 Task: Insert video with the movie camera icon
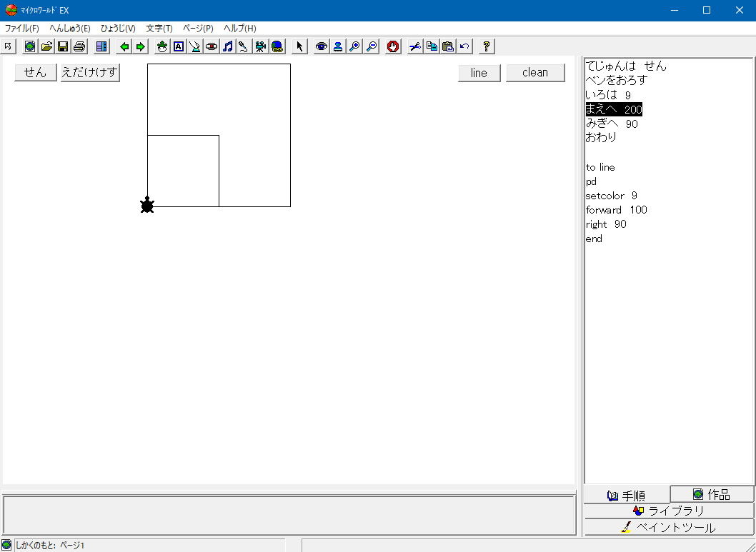coord(260,46)
